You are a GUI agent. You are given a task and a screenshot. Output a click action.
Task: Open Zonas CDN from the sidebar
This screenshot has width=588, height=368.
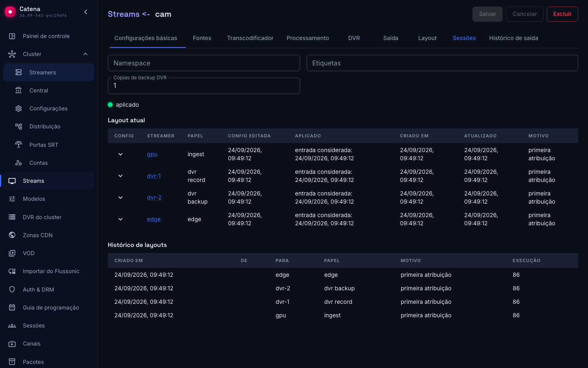coord(49,235)
